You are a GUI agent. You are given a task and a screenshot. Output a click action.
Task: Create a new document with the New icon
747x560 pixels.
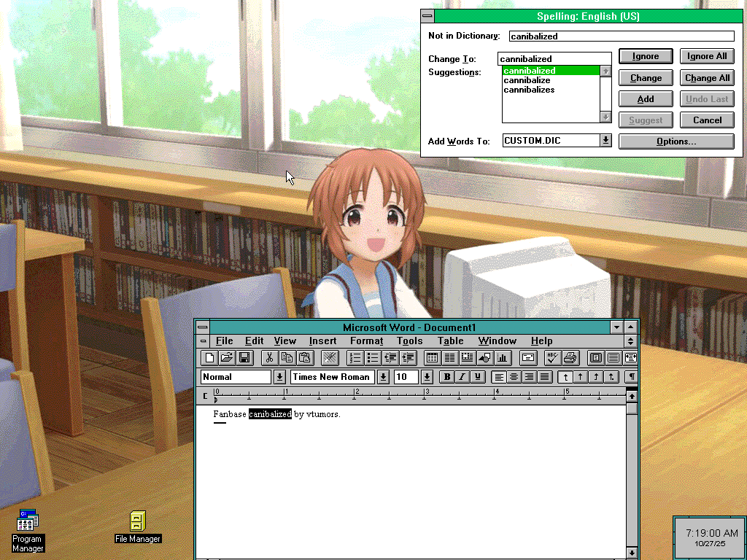[x=209, y=357]
